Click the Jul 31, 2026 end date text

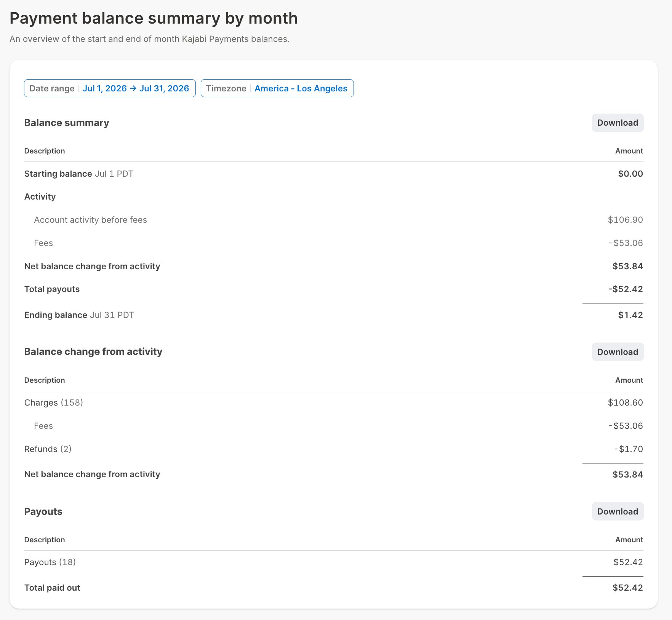click(164, 88)
